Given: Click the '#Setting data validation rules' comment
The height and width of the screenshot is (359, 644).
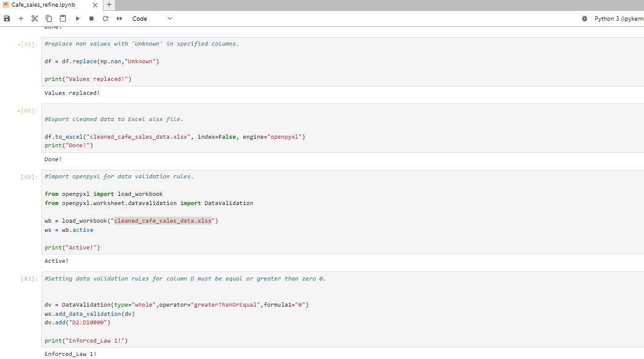Looking at the screenshot, I should 185,279.
